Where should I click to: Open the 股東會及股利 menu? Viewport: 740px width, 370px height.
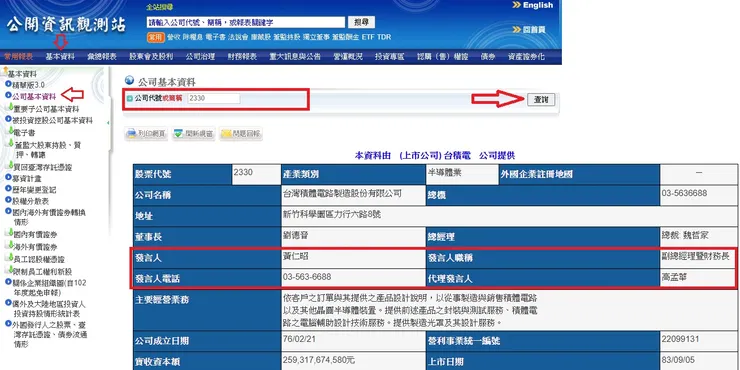click(x=151, y=57)
